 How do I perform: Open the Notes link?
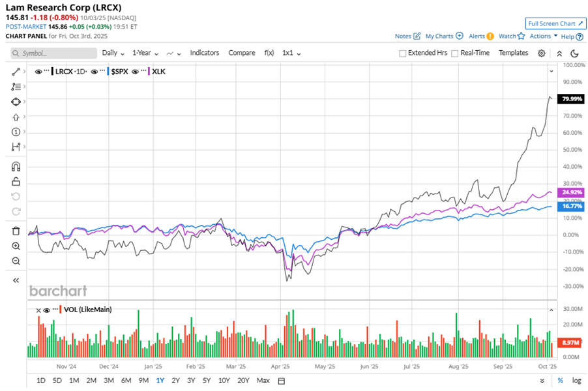[407, 36]
